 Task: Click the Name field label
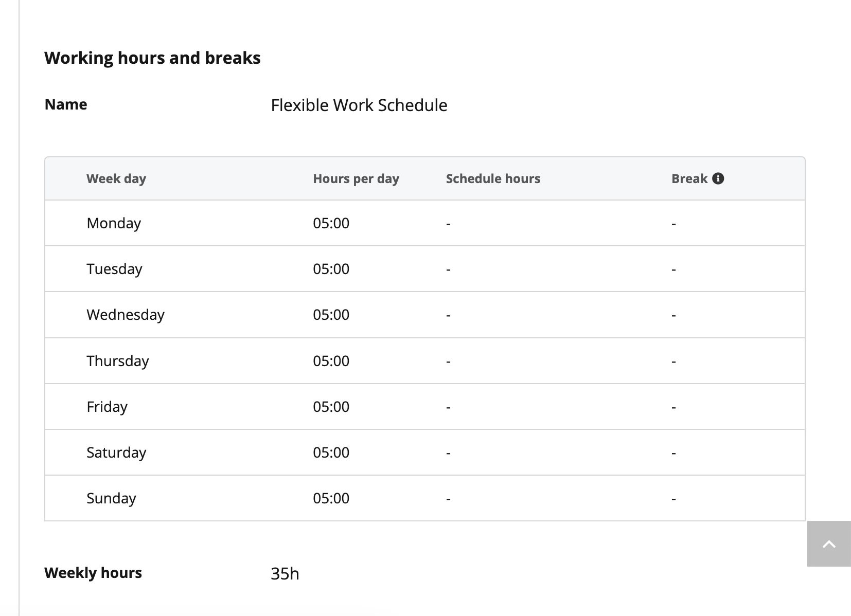coord(66,104)
